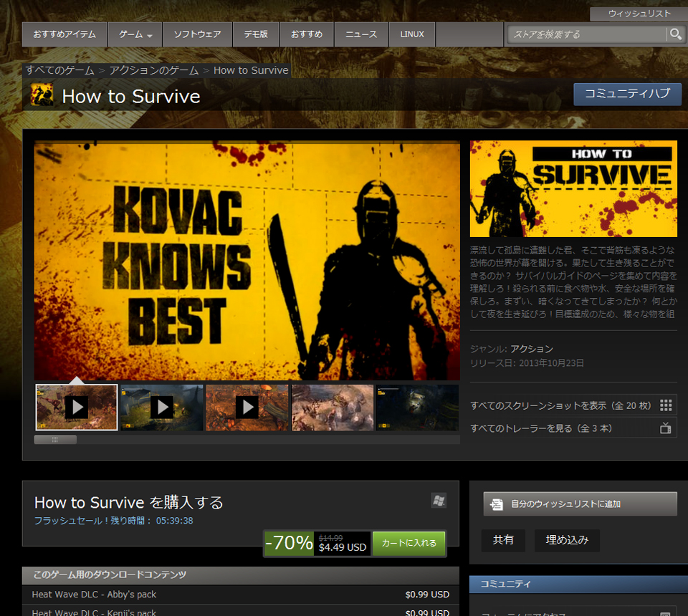Screen dimensions: 688x616
Task: Click the release date 2013年10月23日 text
Action: pyautogui.click(x=552, y=363)
